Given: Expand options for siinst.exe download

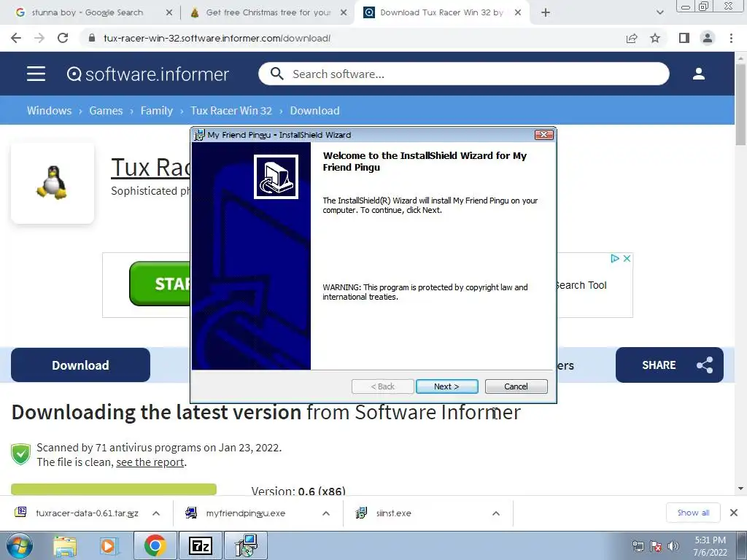Looking at the screenshot, I should (496, 513).
